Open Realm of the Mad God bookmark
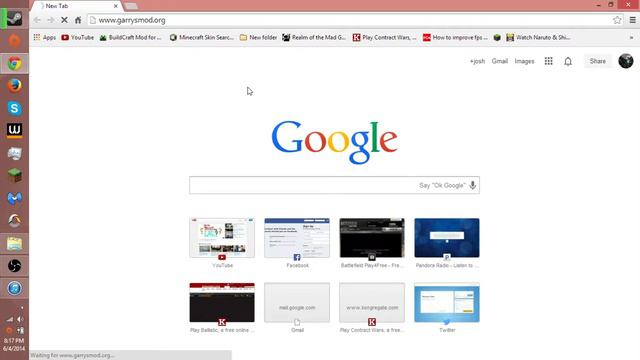The image size is (640, 360). coord(314,37)
